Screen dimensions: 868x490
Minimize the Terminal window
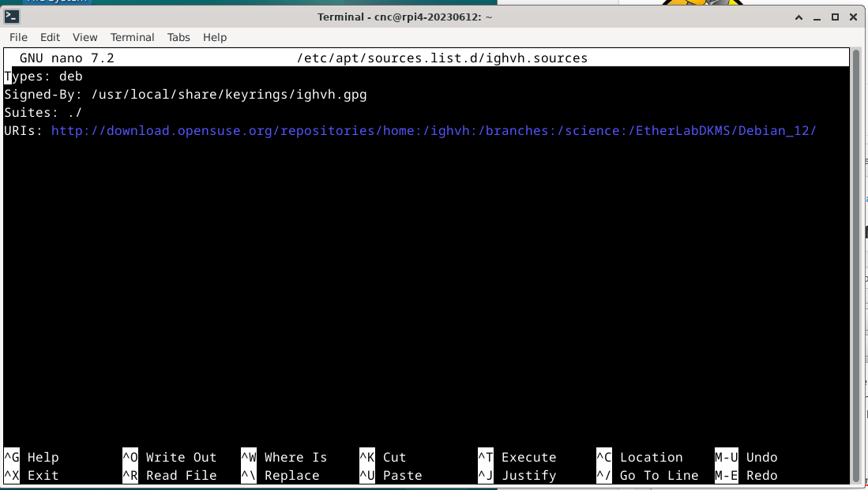tap(817, 17)
